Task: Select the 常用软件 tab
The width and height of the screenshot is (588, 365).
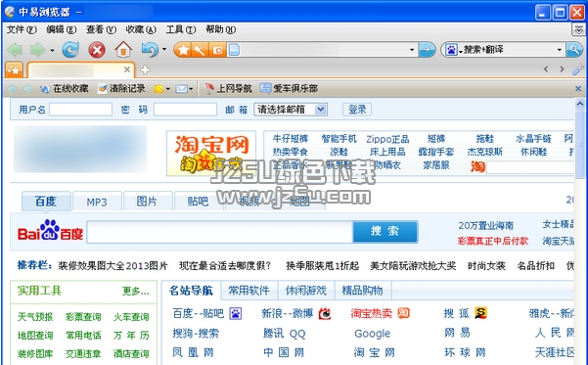Action: 249,291
